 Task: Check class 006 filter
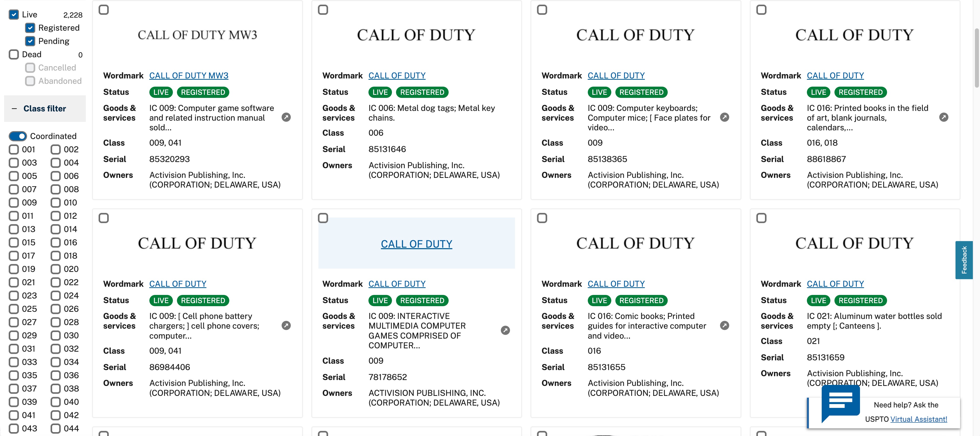[56, 176]
